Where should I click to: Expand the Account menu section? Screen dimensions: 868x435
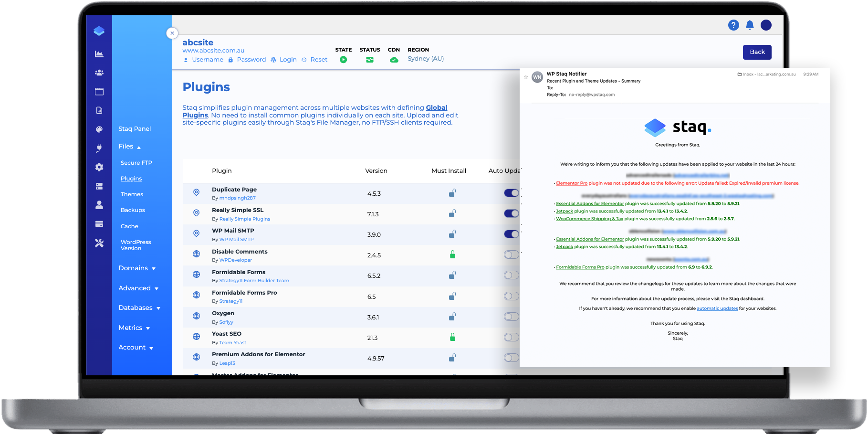tap(136, 348)
